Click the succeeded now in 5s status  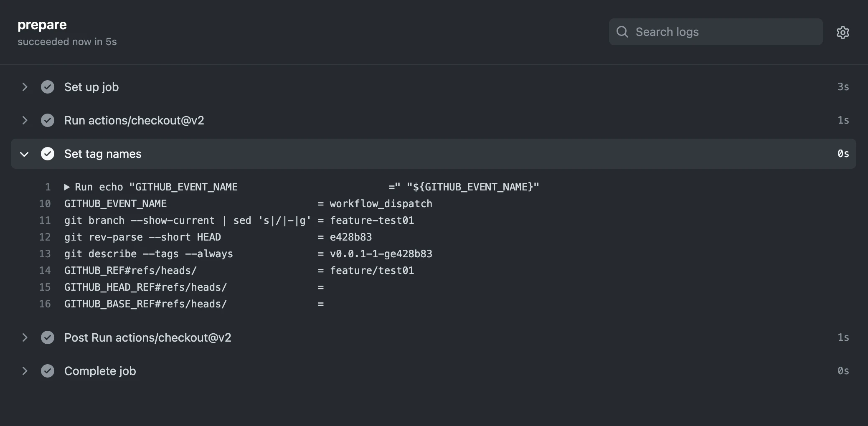coord(67,42)
